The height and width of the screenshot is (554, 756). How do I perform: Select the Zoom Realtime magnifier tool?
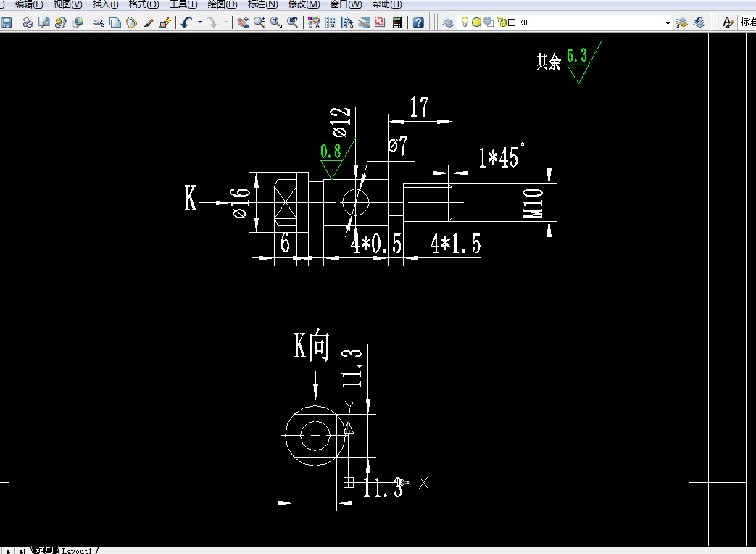coord(259,22)
